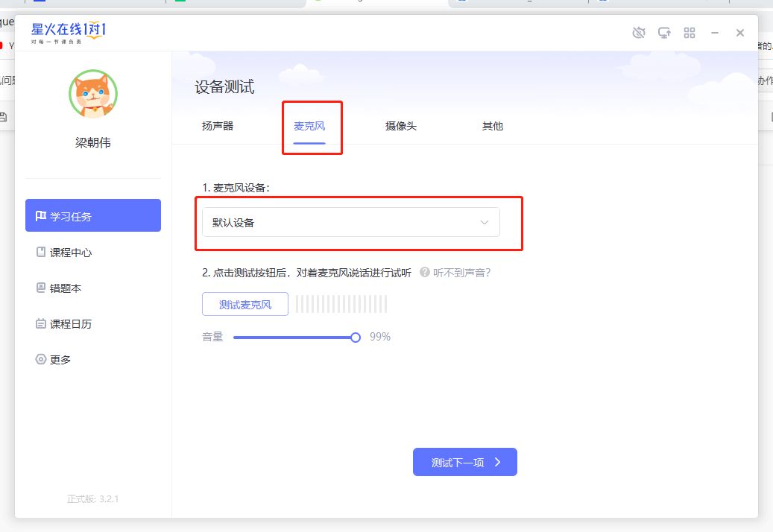Click the 测试麦克风 button
The image size is (773, 532).
point(245,305)
